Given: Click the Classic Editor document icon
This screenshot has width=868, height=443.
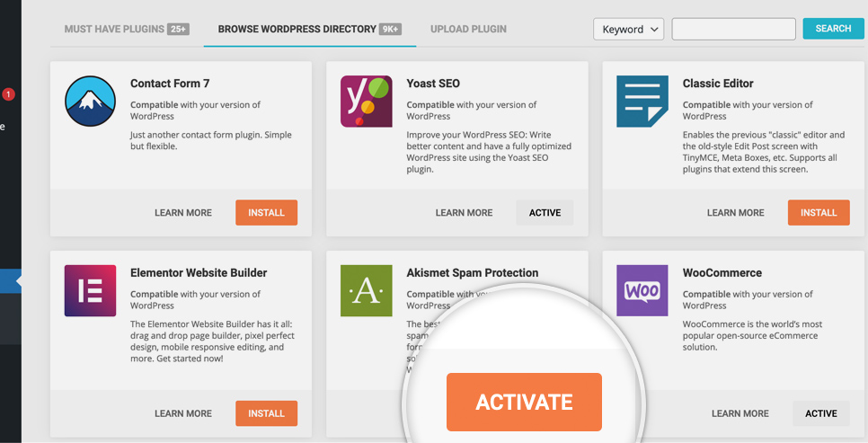Looking at the screenshot, I should coord(642,102).
